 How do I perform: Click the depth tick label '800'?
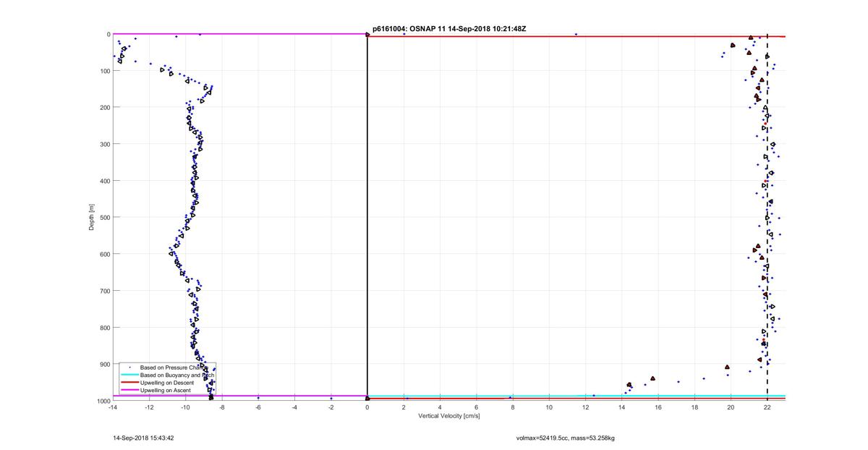(x=104, y=328)
